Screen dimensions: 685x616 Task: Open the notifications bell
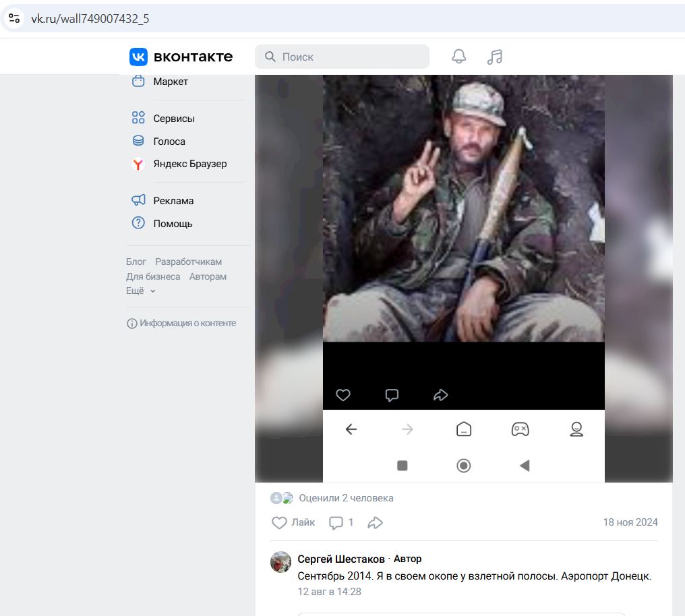pos(458,57)
